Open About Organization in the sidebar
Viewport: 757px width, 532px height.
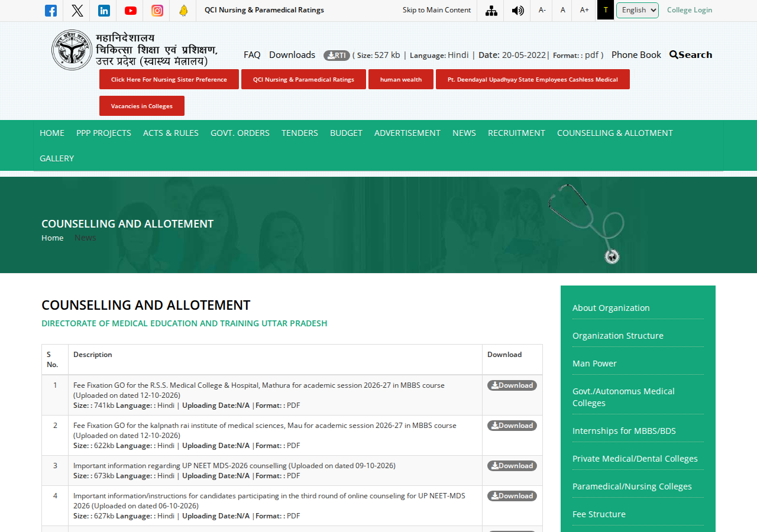coord(611,308)
